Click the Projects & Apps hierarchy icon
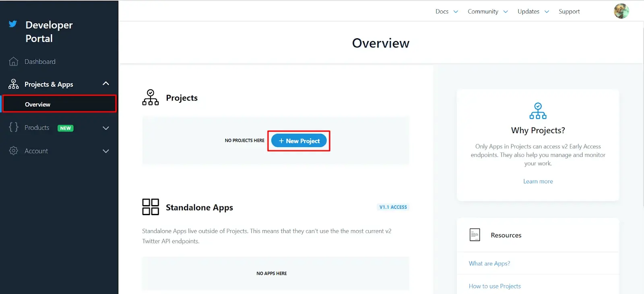644x294 pixels. [14, 84]
